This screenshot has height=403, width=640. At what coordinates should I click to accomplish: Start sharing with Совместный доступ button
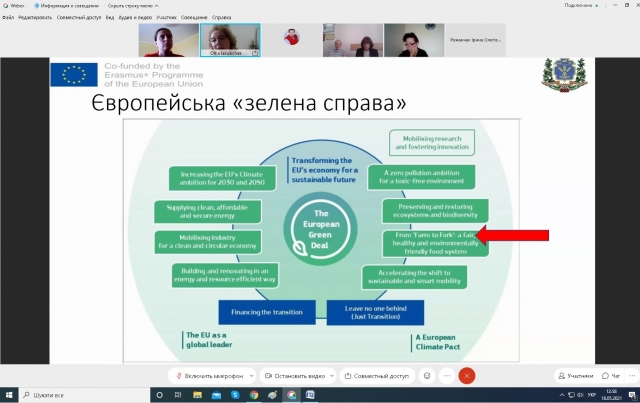pyautogui.click(x=377, y=376)
